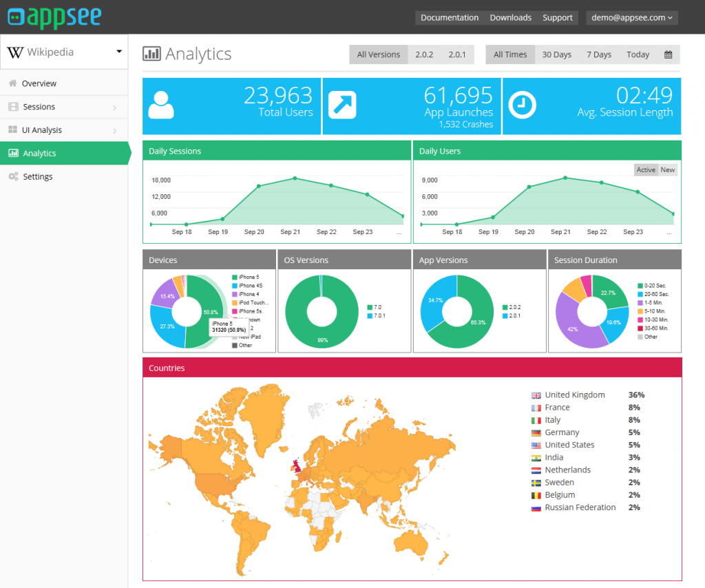The width and height of the screenshot is (705, 588).
Task: Open the demo@appsee.com account dropdown
Action: pos(631,18)
